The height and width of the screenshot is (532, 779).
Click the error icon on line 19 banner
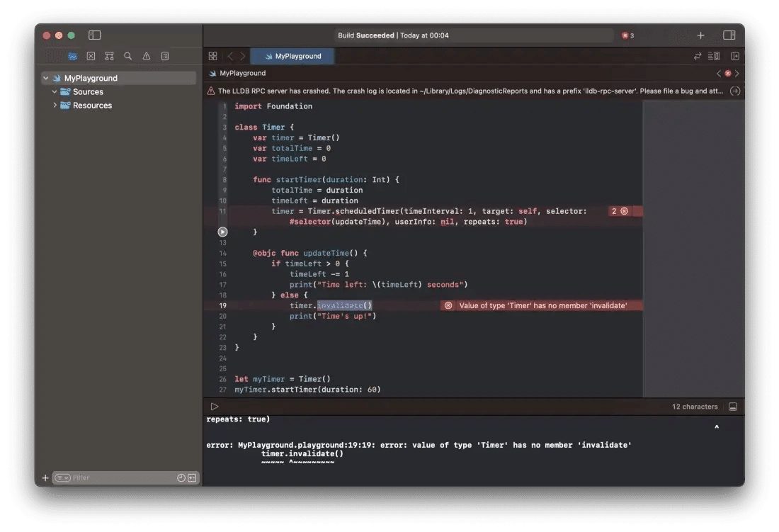pyautogui.click(x=448, y=305)
